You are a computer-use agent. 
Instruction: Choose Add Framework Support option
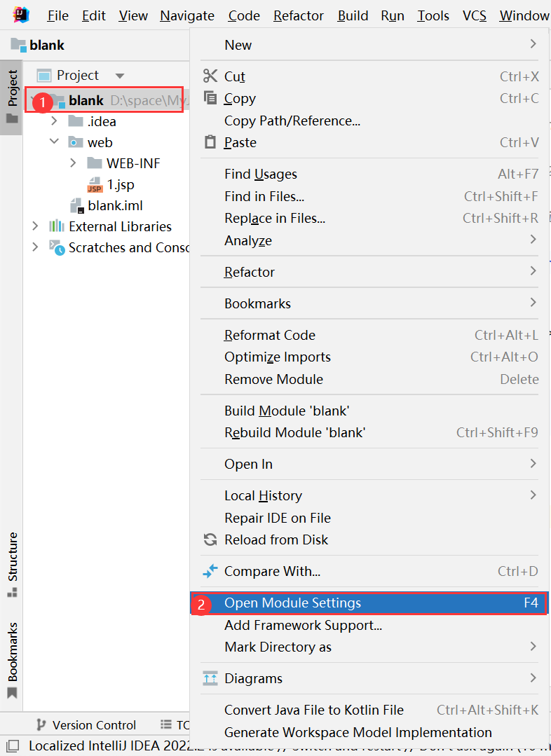[303, 625]
